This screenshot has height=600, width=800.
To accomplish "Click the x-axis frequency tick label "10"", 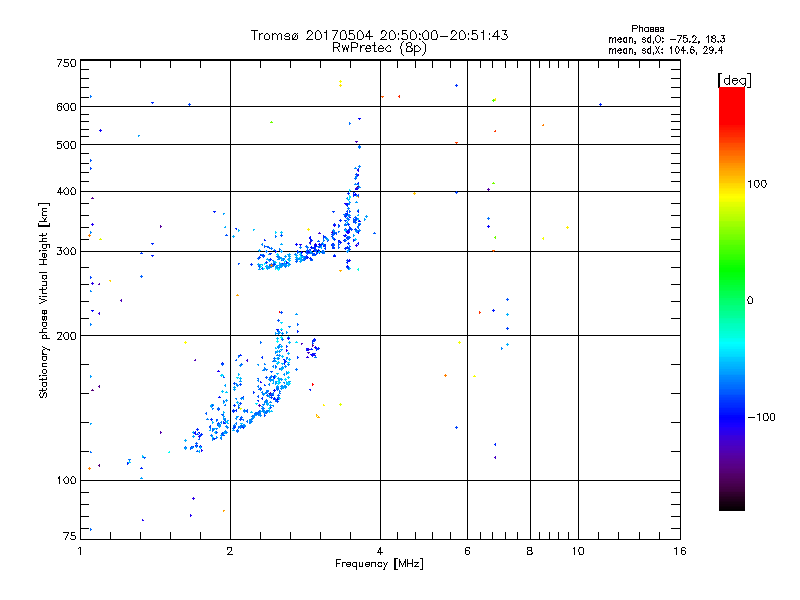I will tap(578, 551).
